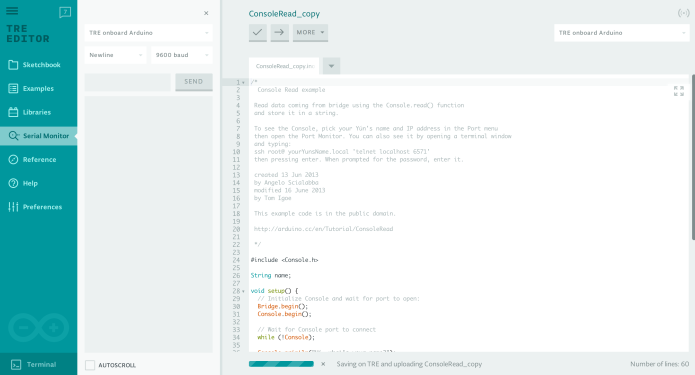Click the Sketchbook folder icon

(13, 65)
